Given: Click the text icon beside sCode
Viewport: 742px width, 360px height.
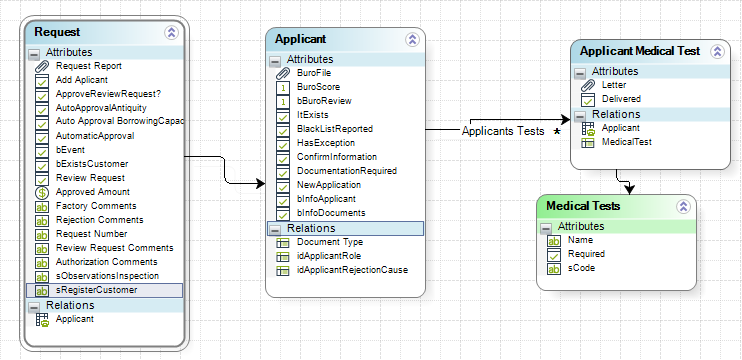Looking at the screenshot, I should 554,269.
